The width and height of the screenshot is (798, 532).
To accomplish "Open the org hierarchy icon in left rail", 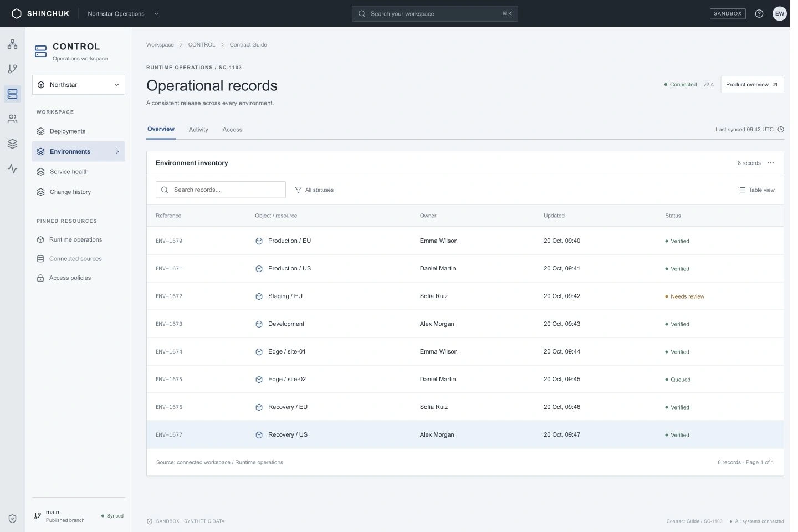I will (x=12, y=44).
